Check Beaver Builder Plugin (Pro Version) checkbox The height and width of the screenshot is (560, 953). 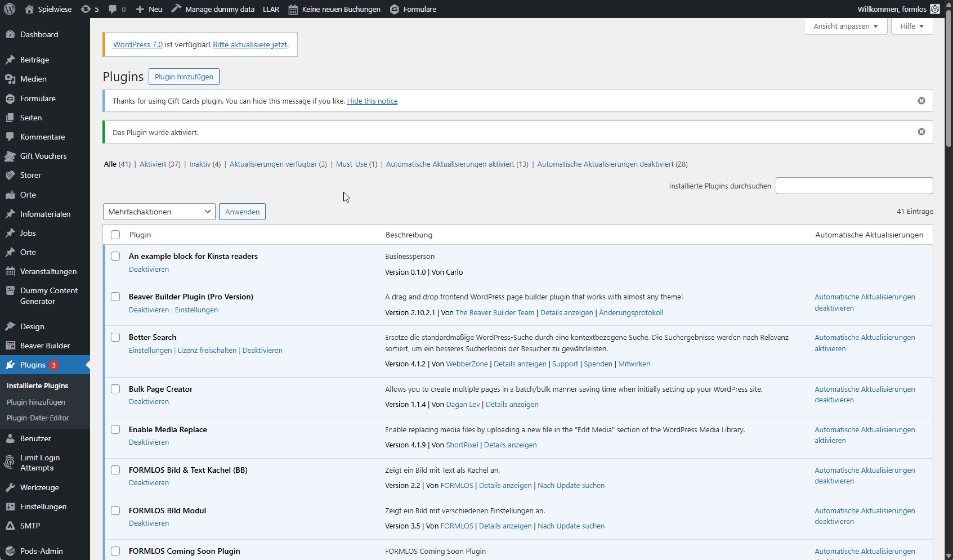[x=115, y=297]
